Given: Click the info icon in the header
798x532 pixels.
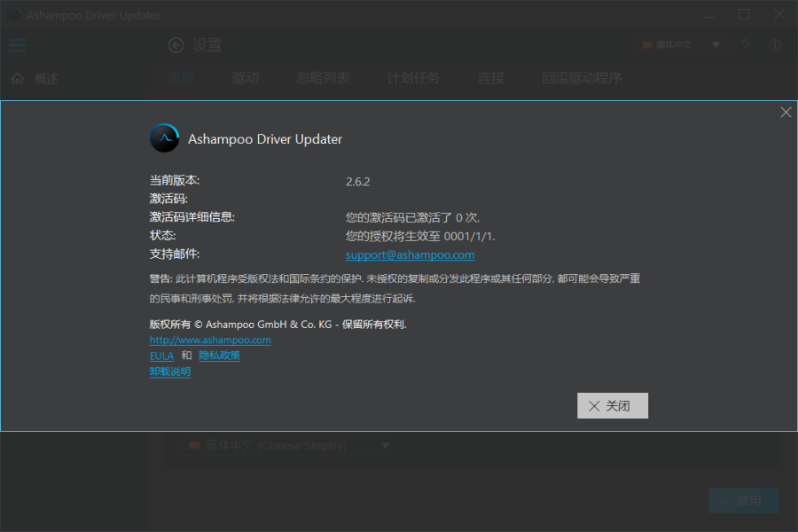Looking at the screenshot, I should tap(775, 45).
